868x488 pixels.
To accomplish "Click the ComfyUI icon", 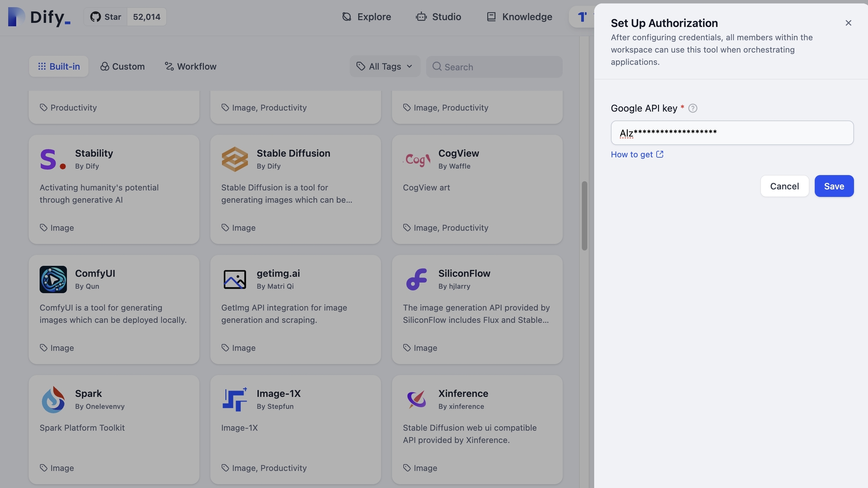I will [x=53, y=279].
